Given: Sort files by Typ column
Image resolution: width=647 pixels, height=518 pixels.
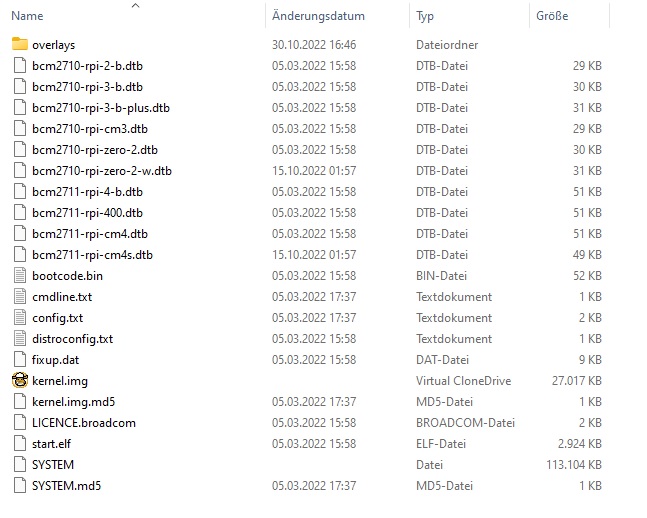Looking at the screenshot, I should [x=425, y=16].
